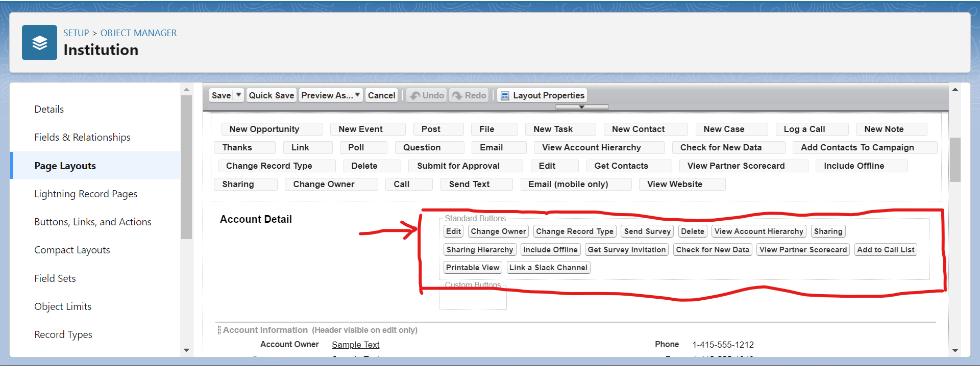Cancel the layout edit
The image size is (980, 366).
[381, 95]
